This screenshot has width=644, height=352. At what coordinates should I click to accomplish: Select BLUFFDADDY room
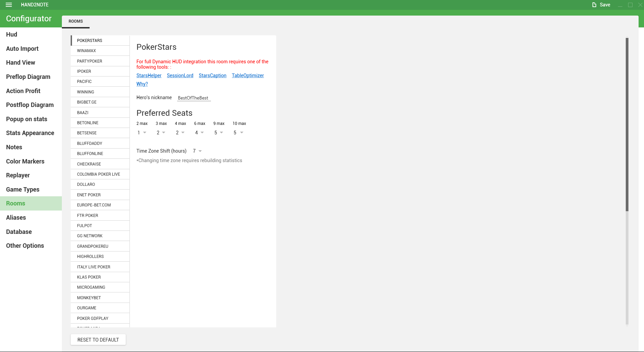pos(100,144)
